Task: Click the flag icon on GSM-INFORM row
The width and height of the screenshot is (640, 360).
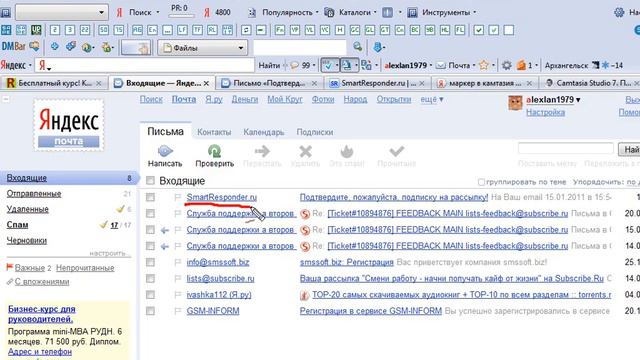Action: point(178,311)
